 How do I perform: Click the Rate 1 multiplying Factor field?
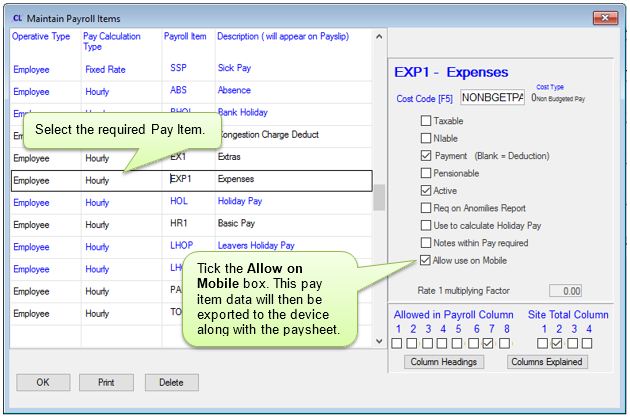[565, 291]
